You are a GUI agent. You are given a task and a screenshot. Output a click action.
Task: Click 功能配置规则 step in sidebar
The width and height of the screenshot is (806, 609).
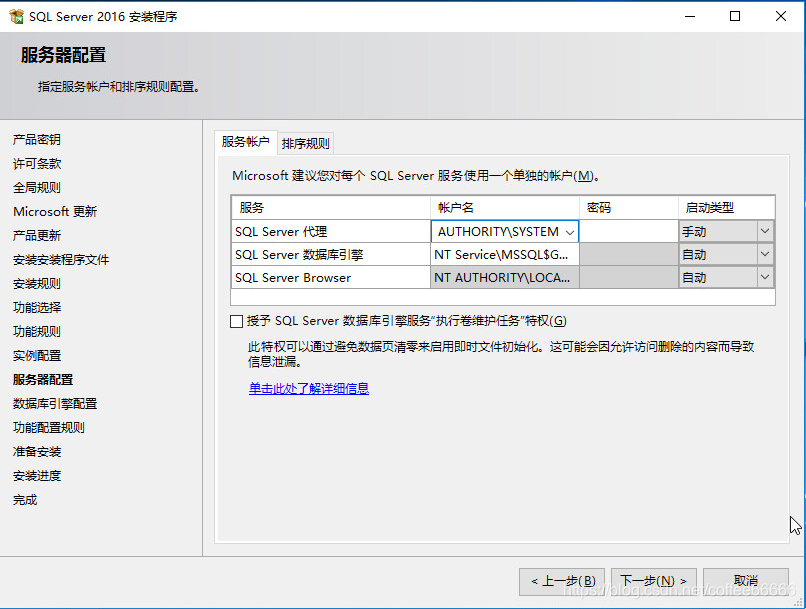tap(49, 428)
